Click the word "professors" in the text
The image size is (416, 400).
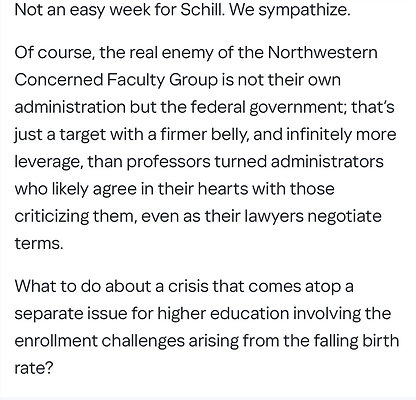pos(169,163)
